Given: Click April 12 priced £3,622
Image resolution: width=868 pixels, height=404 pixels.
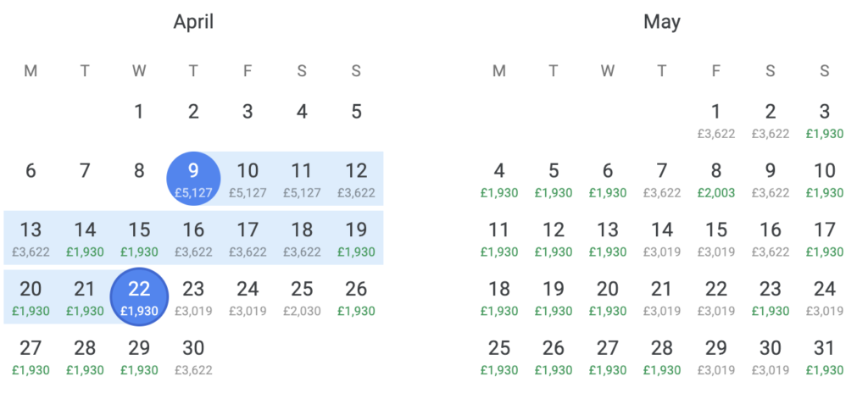Looking at the screenshot, I should coord(356,179).
